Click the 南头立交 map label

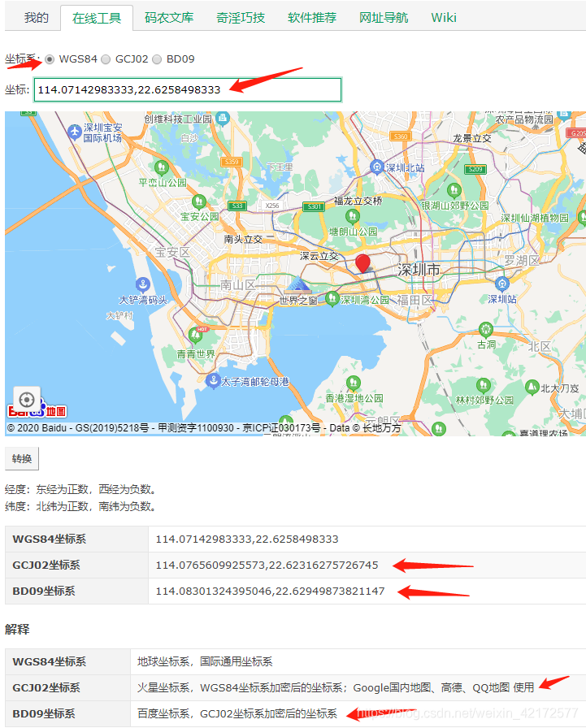(243, 239)
